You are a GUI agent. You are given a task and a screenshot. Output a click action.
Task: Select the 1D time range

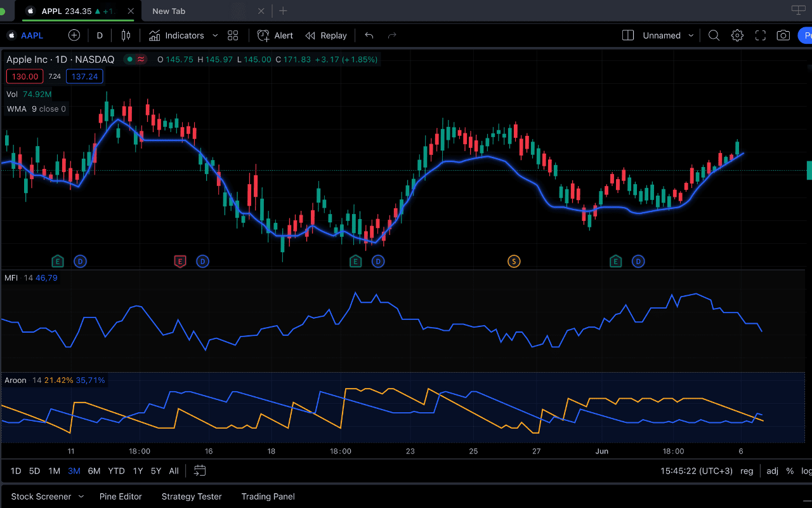(x=16, y=471)
